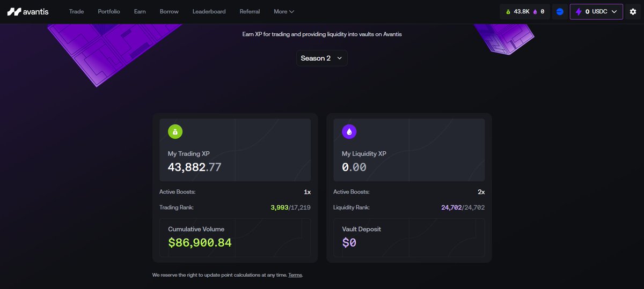Image resolution: width=644 pixels, height=289 pixels.
Task: Click the blue Base network icon
Action: [560, 12]
